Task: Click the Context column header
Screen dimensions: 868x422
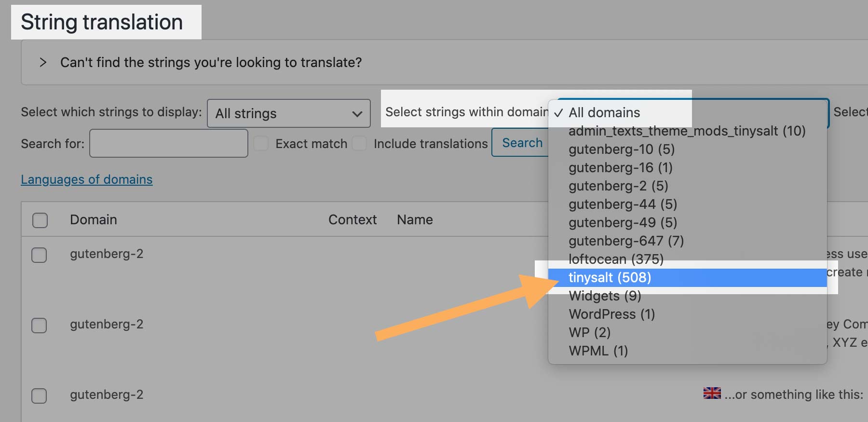Action: 353,219
